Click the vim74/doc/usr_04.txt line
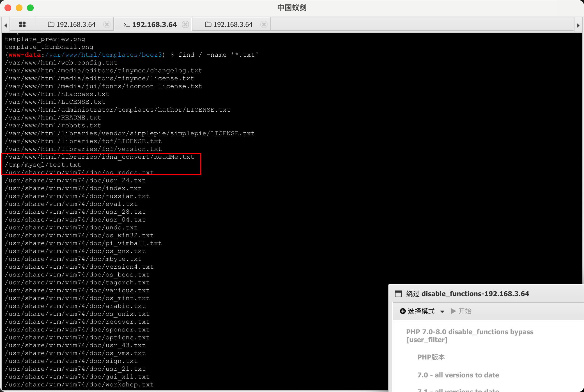Viewport: 584px width, 392px height. coord(75,220)
